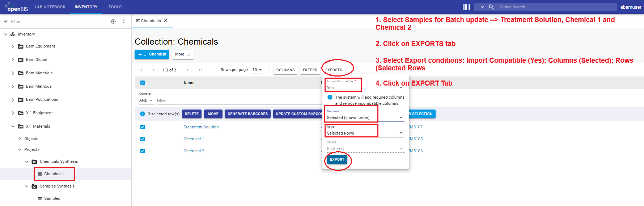
Task: Click the table Filter input
Action: pyautogui.click(x=239, y=100)
